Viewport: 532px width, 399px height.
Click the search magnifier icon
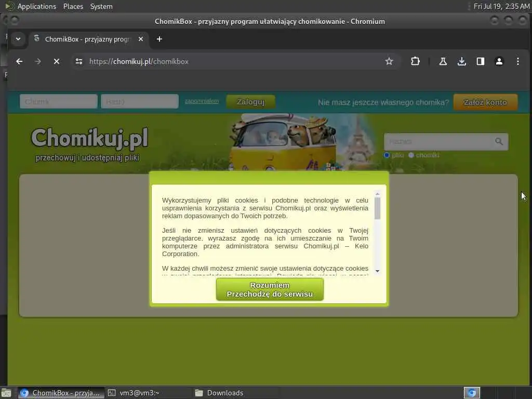click(498, 141)
